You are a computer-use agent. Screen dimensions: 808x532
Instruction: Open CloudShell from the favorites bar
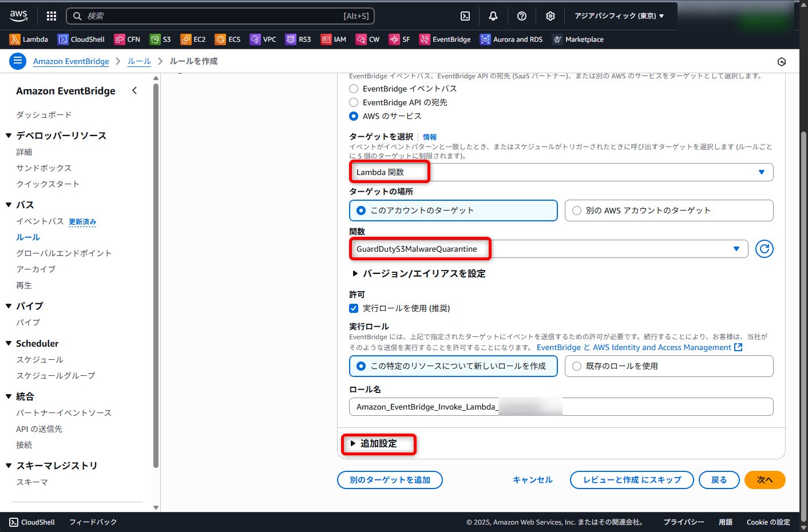tap(81, 39)
